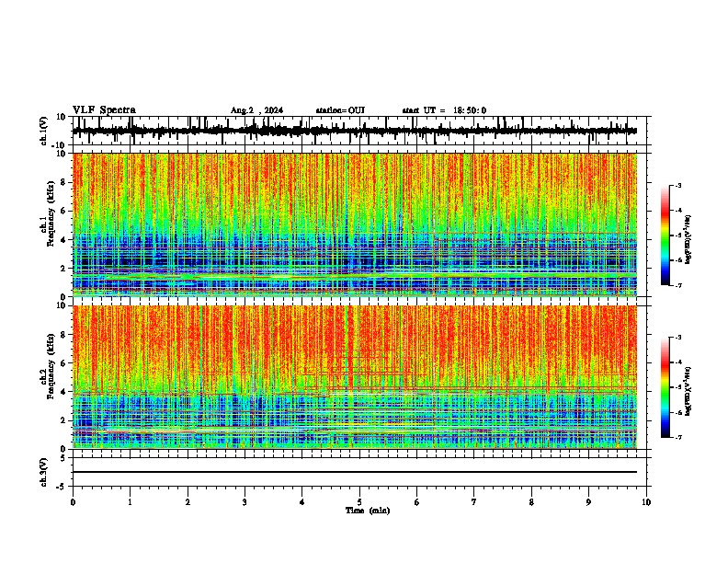This screenshot has height=563, width=728.
Task: Click time axis tick label "3"
Action: pyautogui.click(x=245, y=502)
